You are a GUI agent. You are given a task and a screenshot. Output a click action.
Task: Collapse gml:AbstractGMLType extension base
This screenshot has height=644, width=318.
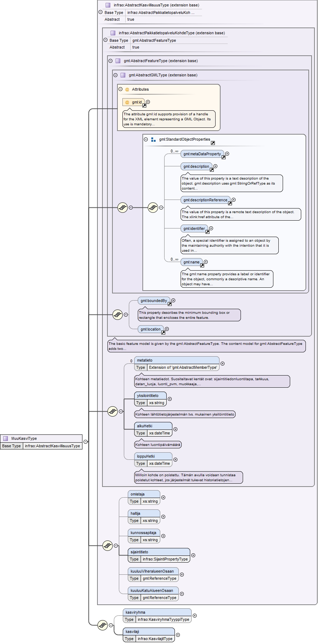[x=115, y=75]
